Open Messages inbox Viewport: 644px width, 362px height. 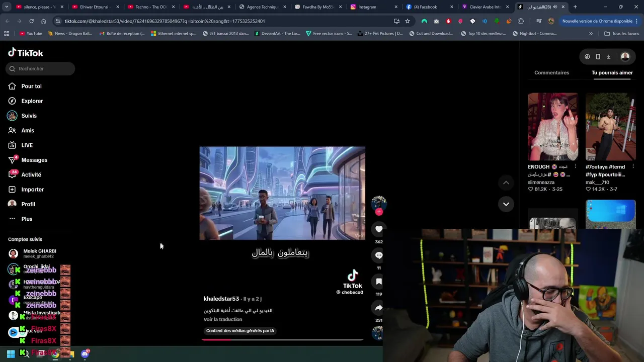(34, 160)
